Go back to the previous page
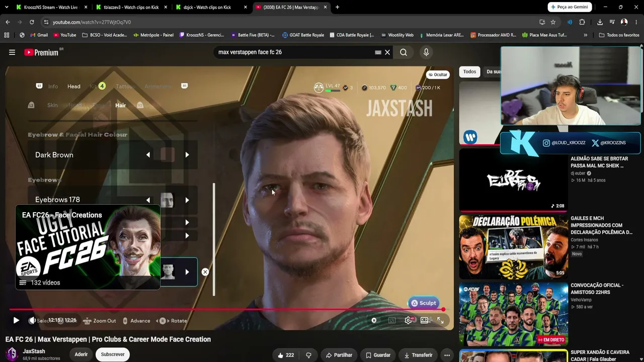 8,22
